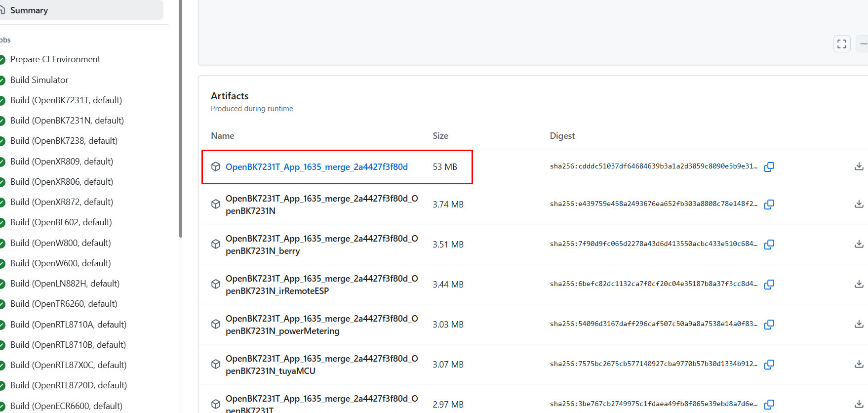Open Build (OpenXR809, default) job
The width and height of the screenshot is (868, 413).
pos(62,162)
